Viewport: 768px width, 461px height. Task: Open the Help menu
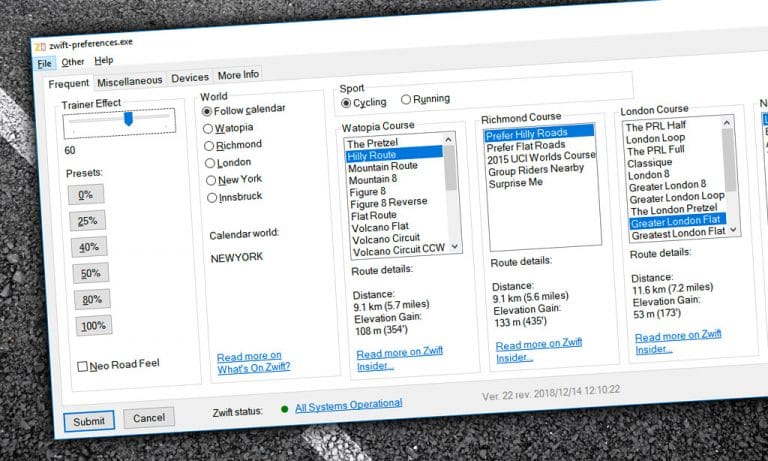click(x=104, y=60)
